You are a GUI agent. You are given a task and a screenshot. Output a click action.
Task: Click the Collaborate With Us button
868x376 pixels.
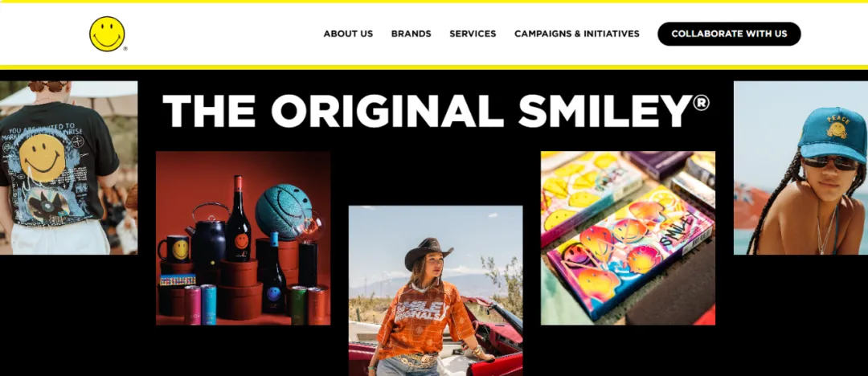tap(729, 34)
